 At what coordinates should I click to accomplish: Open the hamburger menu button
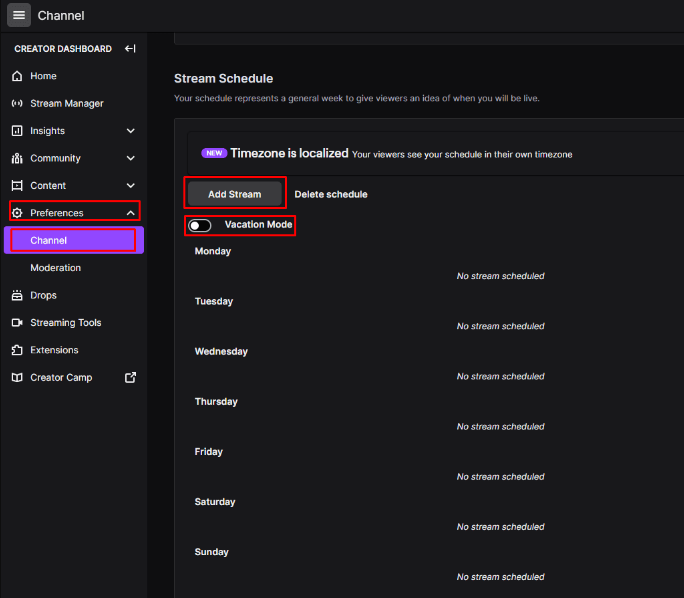pos(19,15)
